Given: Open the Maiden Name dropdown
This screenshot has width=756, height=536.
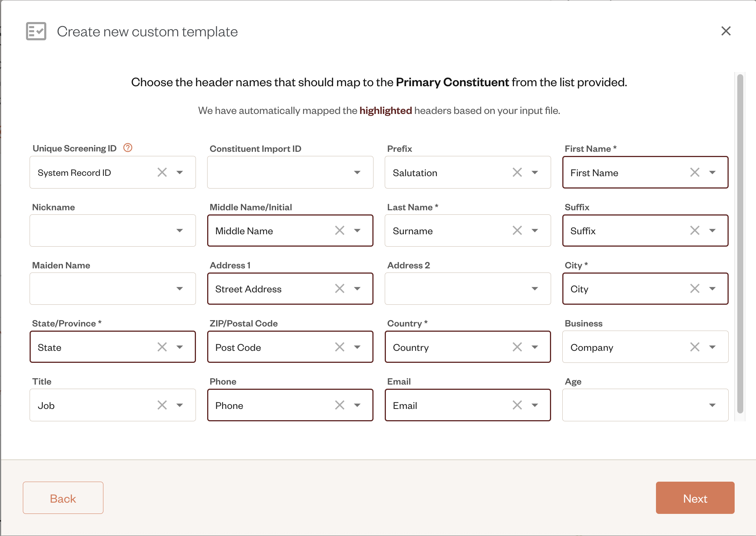Looking at the screenshot, I should [113, 289].
